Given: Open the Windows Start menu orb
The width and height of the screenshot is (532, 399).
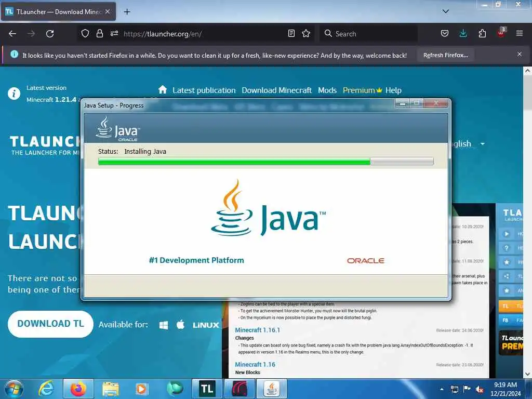Looking at the screenshot, I should click(x=14, y=389).
